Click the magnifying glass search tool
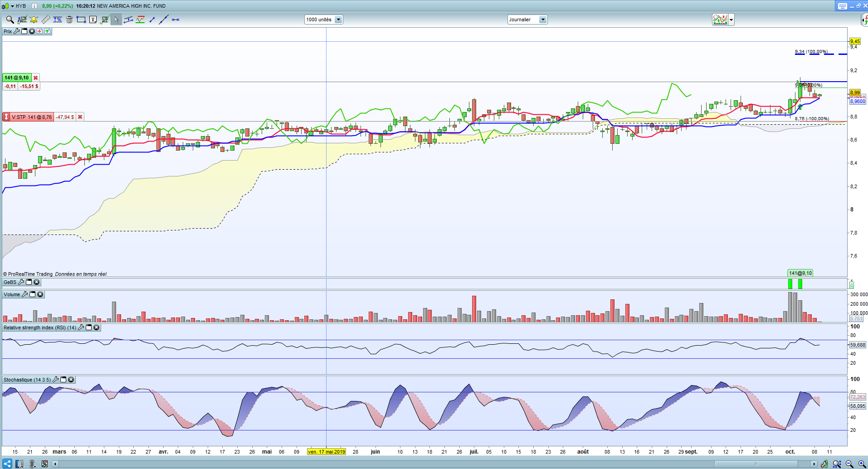Image resolution: width=868 pixels, height=469 pixels. [x=10, y=20]
